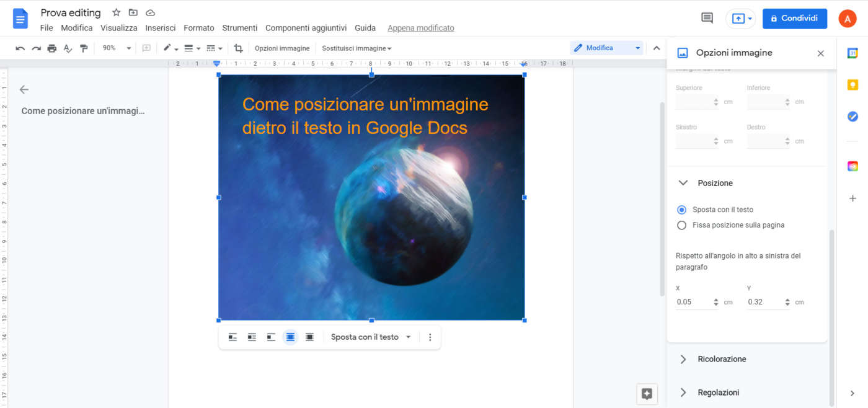This screenshot has width=868, height=408.
Task: Click the crop image icon
Action: pos(238,48)
